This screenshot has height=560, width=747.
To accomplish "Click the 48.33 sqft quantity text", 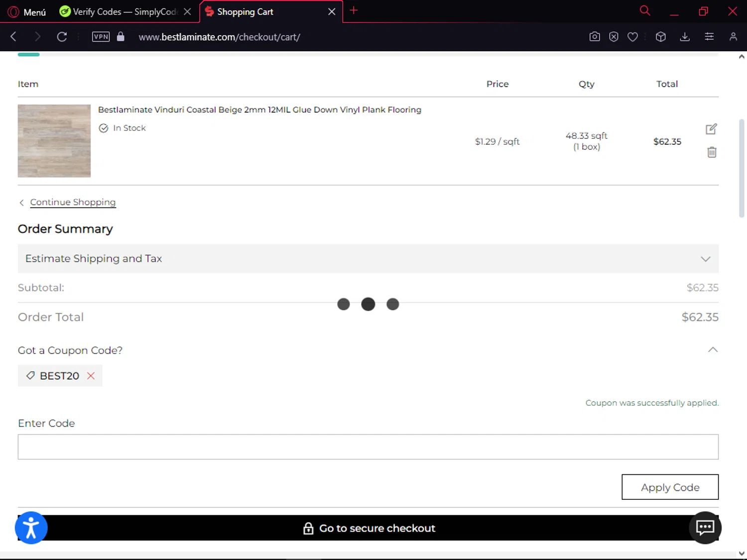I will [x=586, y=135].
